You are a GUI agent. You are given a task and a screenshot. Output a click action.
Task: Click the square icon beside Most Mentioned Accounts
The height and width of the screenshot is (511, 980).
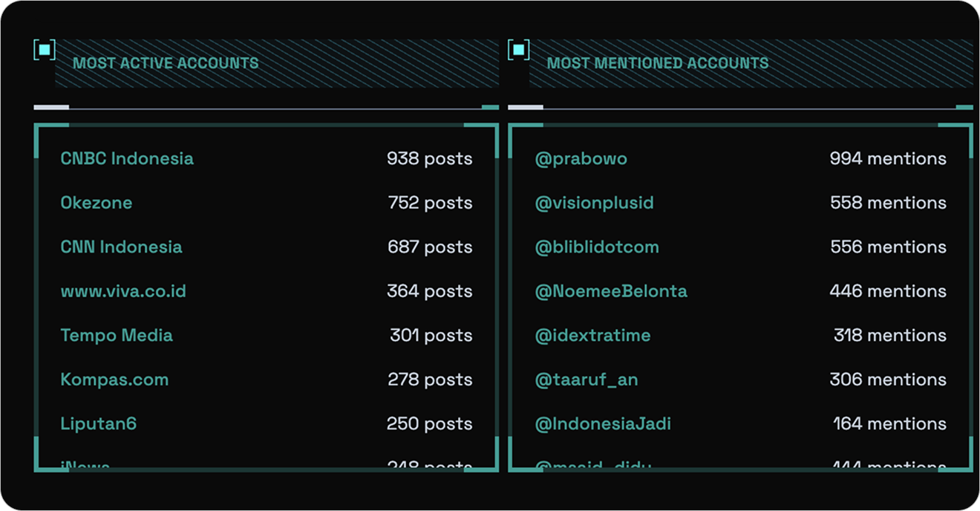[x=519, y=50]
